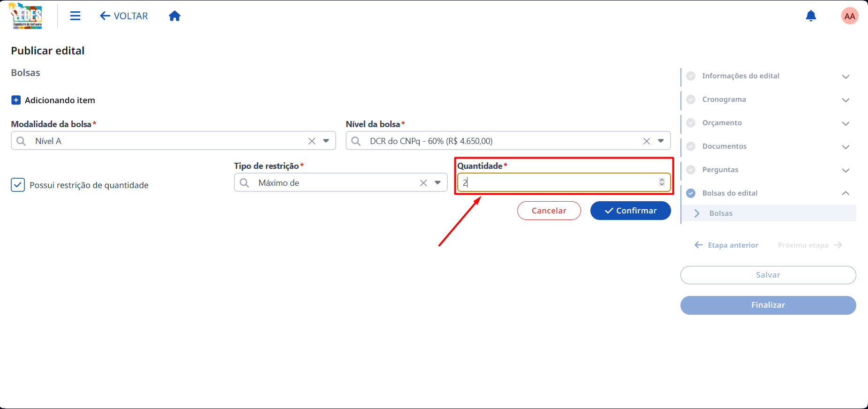The image size is (868, 409).
Task: Clear the Tipo de restrição selection
Action: pyautogui.click(x=423, y=183)
